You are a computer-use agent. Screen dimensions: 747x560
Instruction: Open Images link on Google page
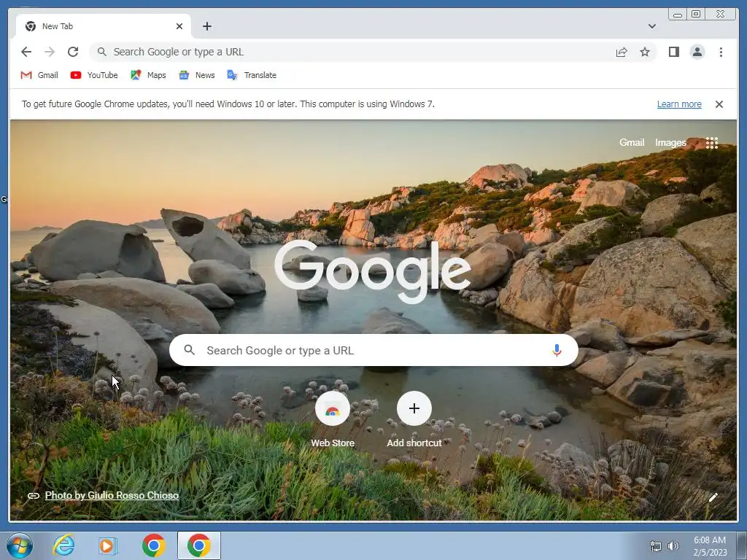click(x=670, y=142)
